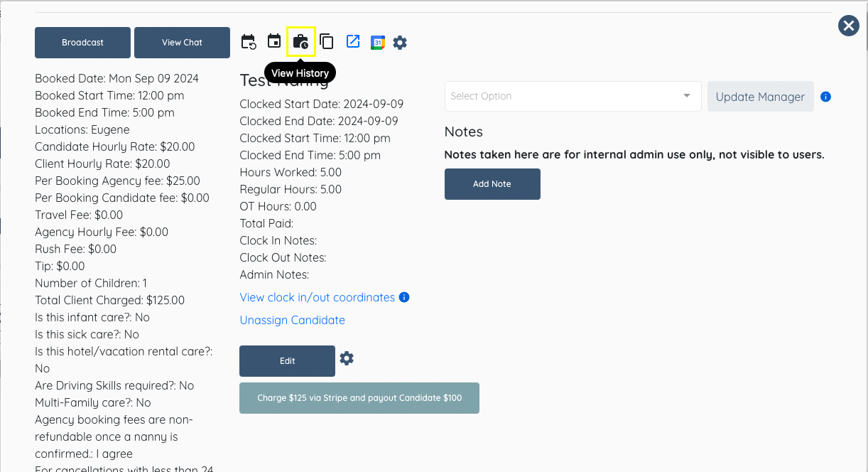Click 'Clocked Start Time: 12:00 pm' text
This screenshot has height=472, width=868.
tap(315, 138)
